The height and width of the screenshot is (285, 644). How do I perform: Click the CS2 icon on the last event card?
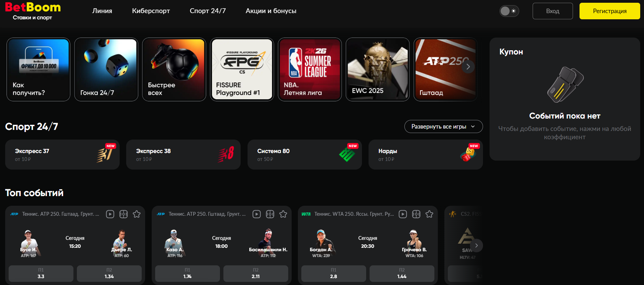(x=453, y=214)
